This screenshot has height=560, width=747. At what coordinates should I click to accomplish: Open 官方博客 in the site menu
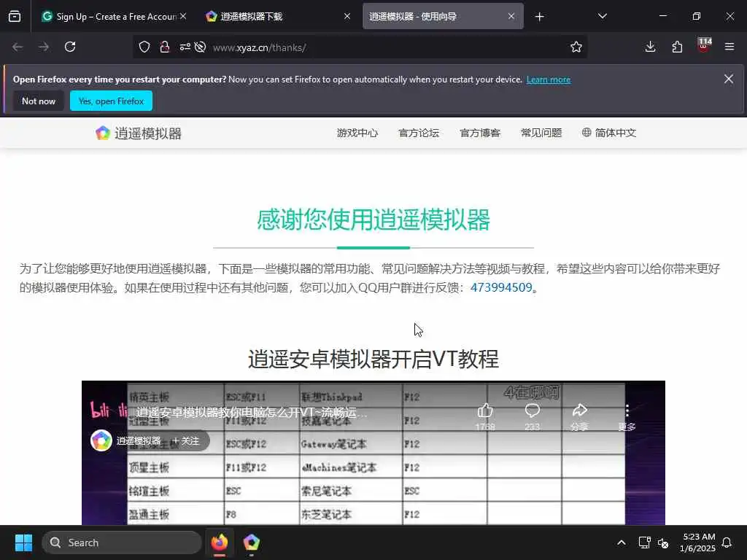tap(480, 133)
